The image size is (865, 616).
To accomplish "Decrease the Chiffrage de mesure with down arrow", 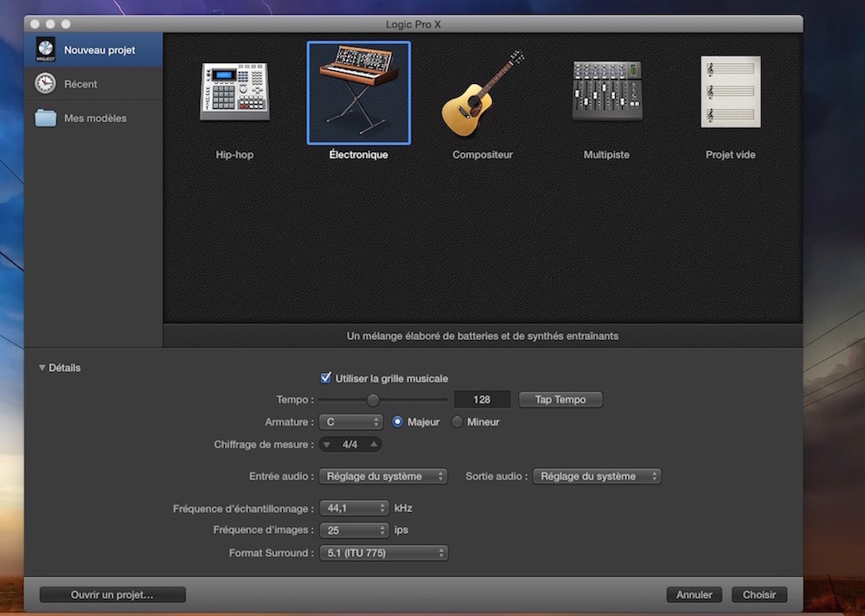I will point(327,445).
